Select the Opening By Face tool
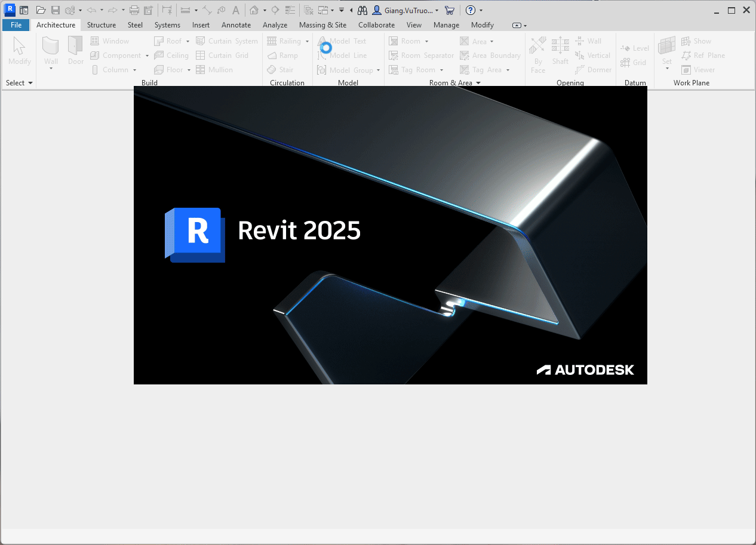 pyautogui.click(x=538, y=54)
